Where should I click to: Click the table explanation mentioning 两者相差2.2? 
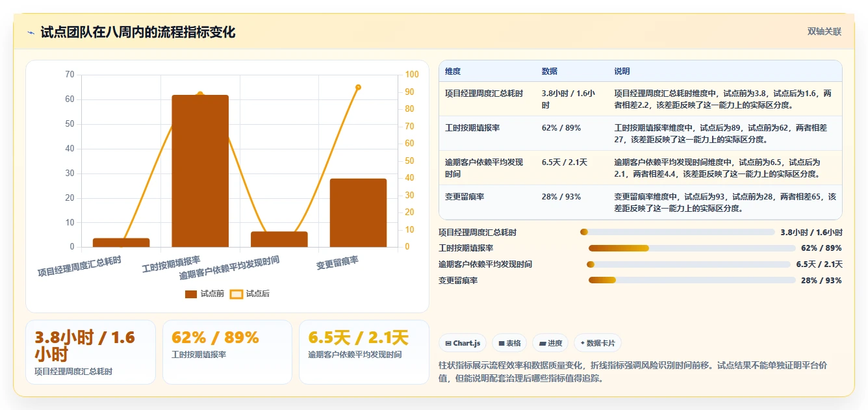(724, 99)
